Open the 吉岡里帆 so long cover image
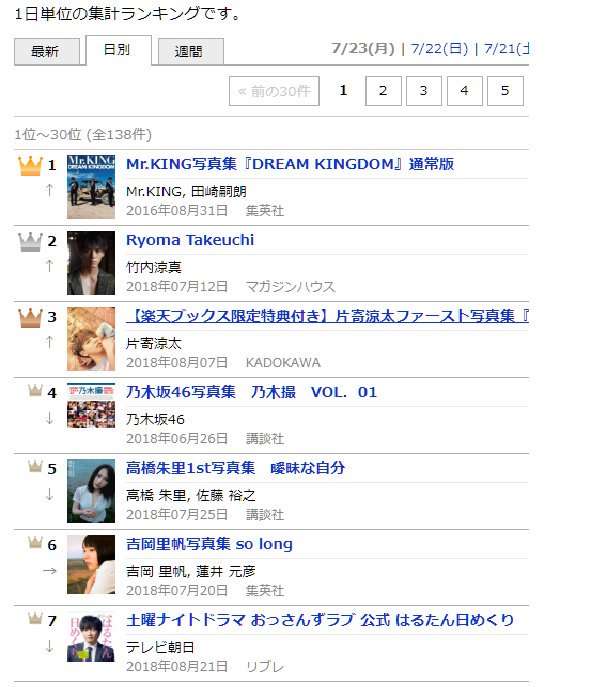This screenshot has height=687, width=599. (x=91, y=564)
